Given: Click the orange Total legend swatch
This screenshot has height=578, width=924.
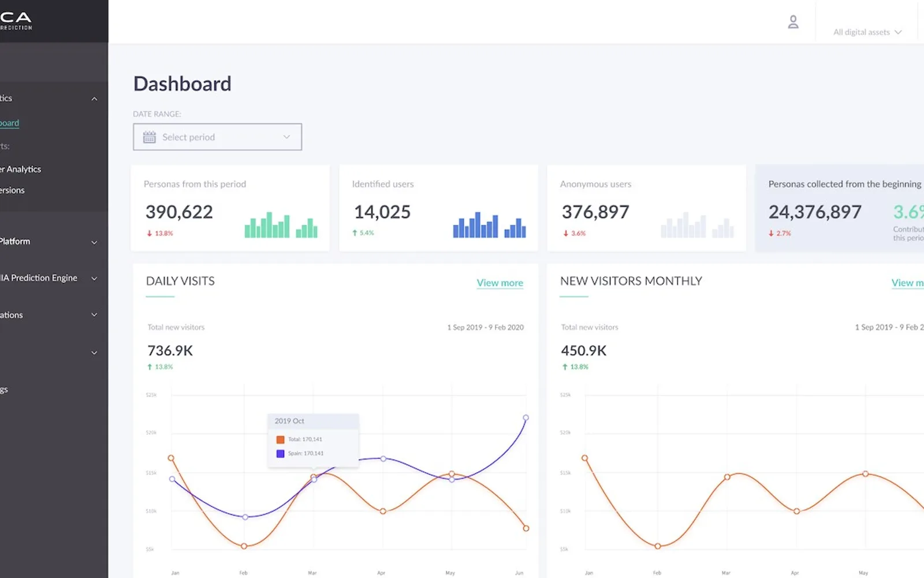Looking at the screenshot, I should pos(280,439).
